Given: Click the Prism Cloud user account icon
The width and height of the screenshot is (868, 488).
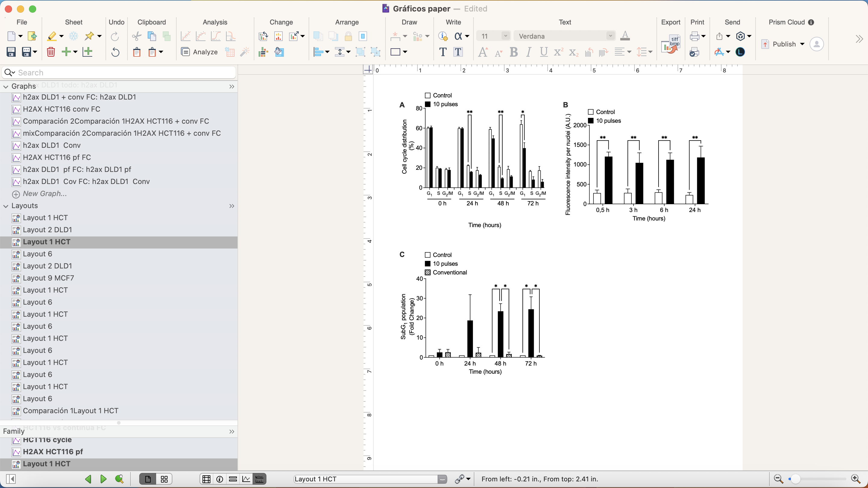Looking at the screenshot, I should 816,44.
